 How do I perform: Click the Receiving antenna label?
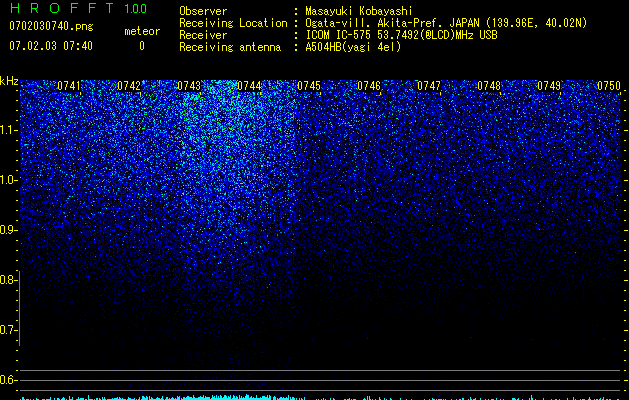click(x=230, y=47)
